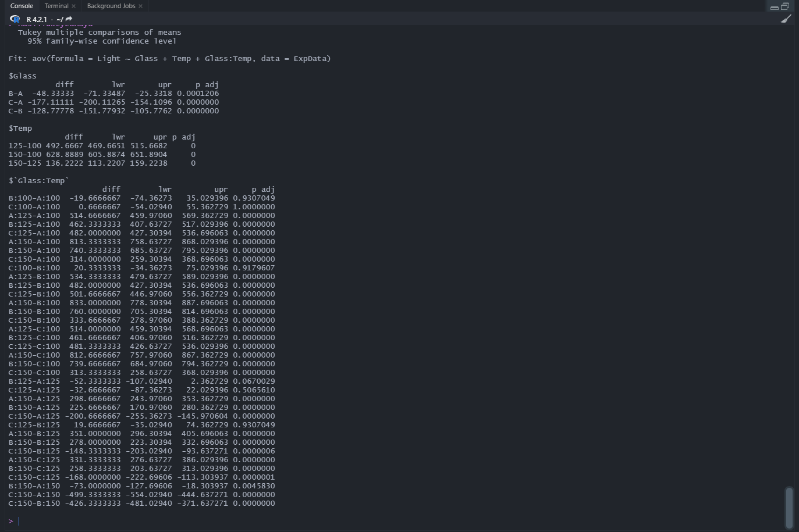The image size is (799, 532).
Task: Maximize the Console pane via its icon
Action: 786,6
